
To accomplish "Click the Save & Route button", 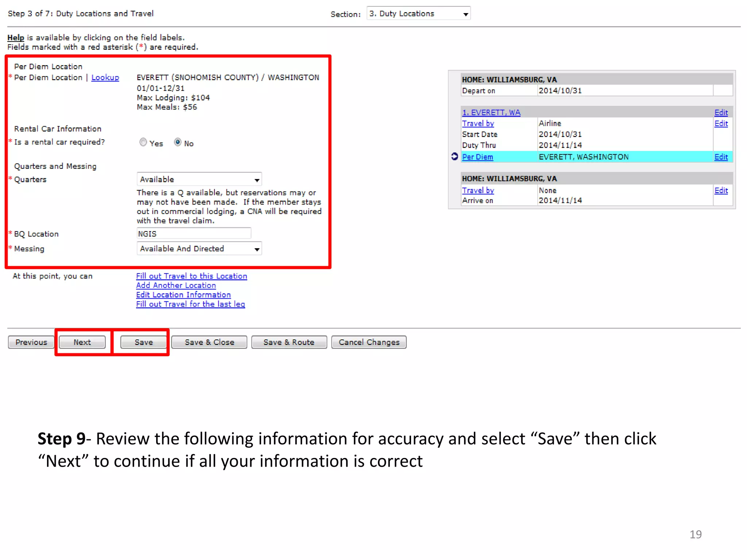I will coord(289,342).
